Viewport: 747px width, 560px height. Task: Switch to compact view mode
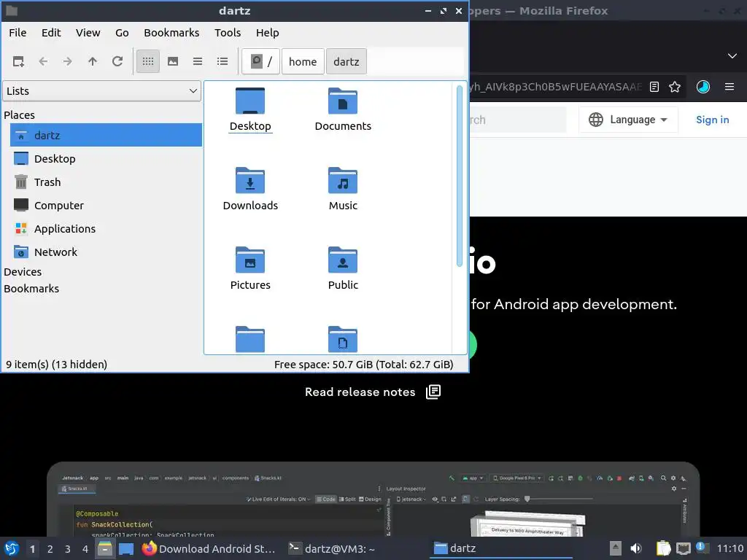click(198, 61)
